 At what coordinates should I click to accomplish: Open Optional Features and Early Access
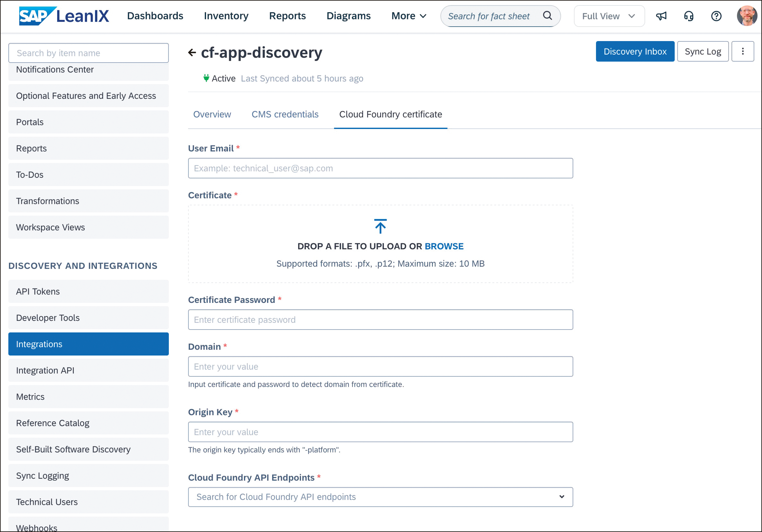[x=88, y=96]
